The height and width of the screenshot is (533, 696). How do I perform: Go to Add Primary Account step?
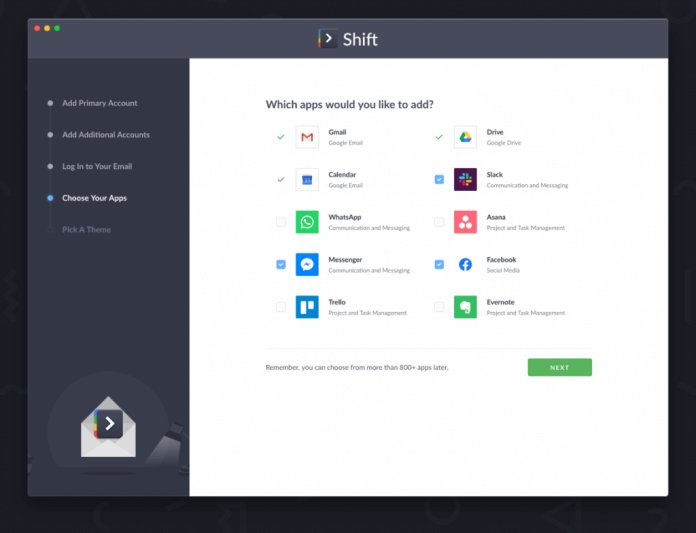pyautogui.click(x=99, y=103)
